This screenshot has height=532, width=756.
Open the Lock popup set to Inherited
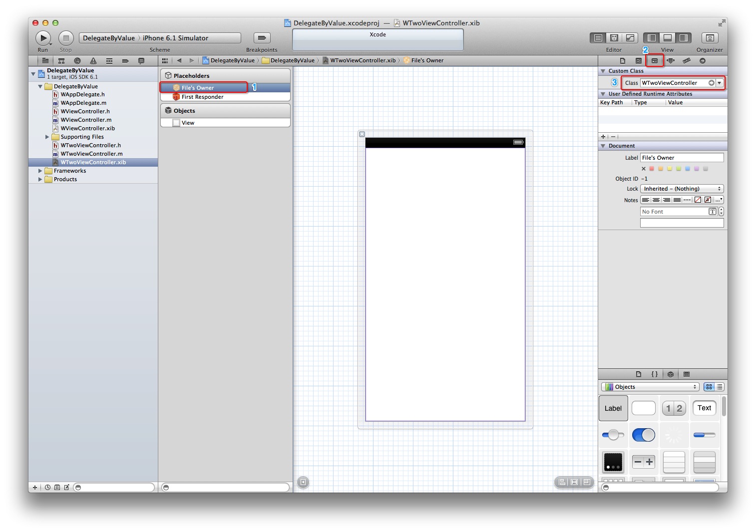[x=682, y=189]
